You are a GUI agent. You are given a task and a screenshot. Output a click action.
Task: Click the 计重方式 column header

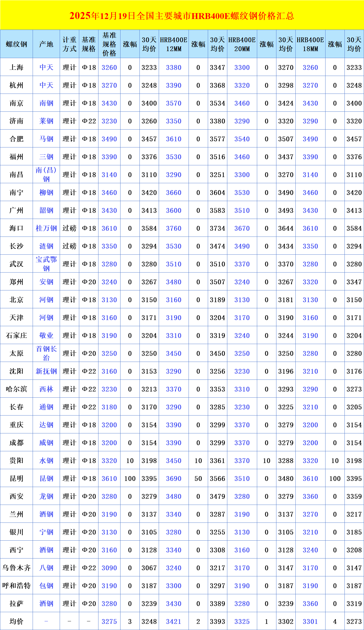(69, 44)
